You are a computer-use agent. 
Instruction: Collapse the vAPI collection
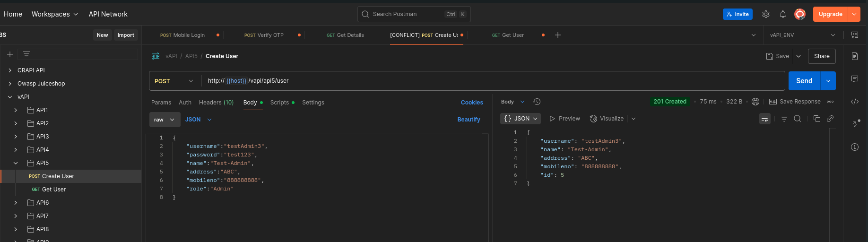click(10, 97)
